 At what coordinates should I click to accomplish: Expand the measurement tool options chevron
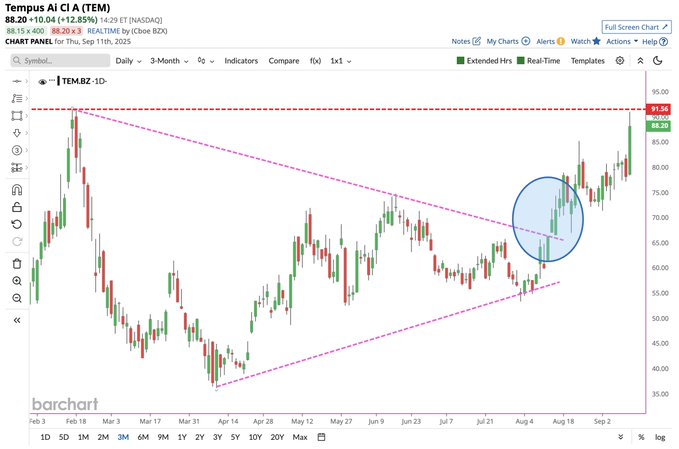(x=27, y=168)
